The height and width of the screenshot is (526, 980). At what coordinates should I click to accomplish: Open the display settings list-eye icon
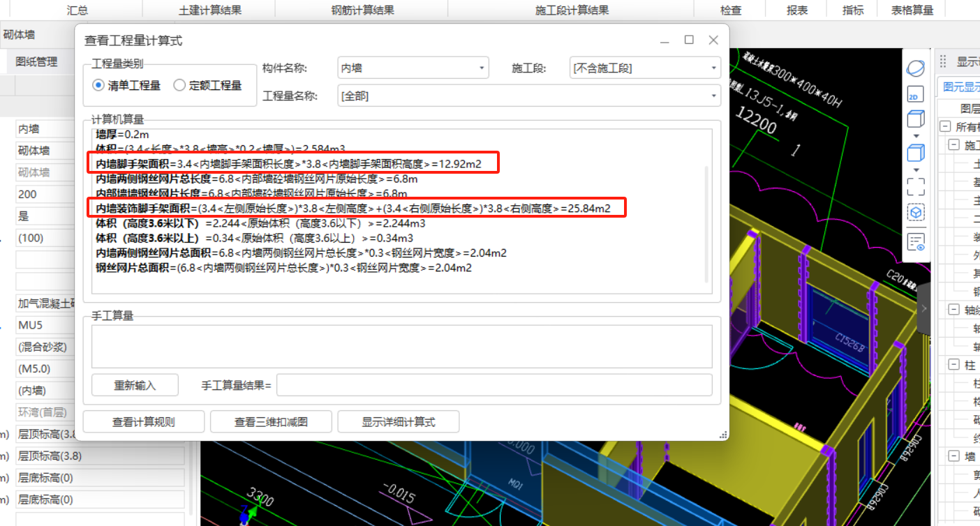tap(916, 241)
